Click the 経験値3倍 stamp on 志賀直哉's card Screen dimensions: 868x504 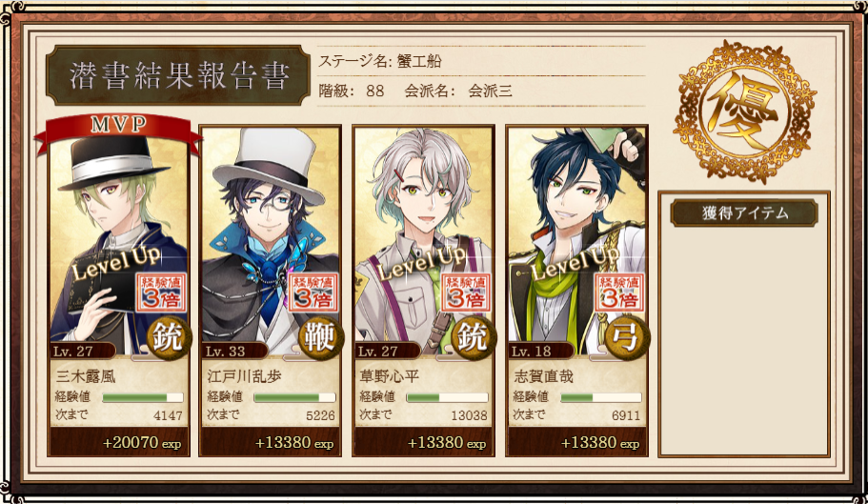619,292
